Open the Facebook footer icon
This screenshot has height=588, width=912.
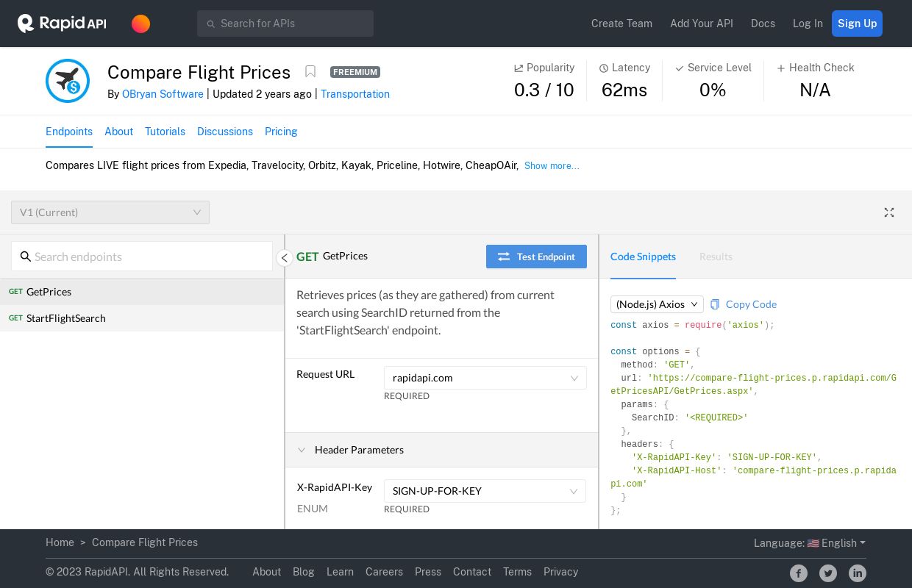point(799,573)
